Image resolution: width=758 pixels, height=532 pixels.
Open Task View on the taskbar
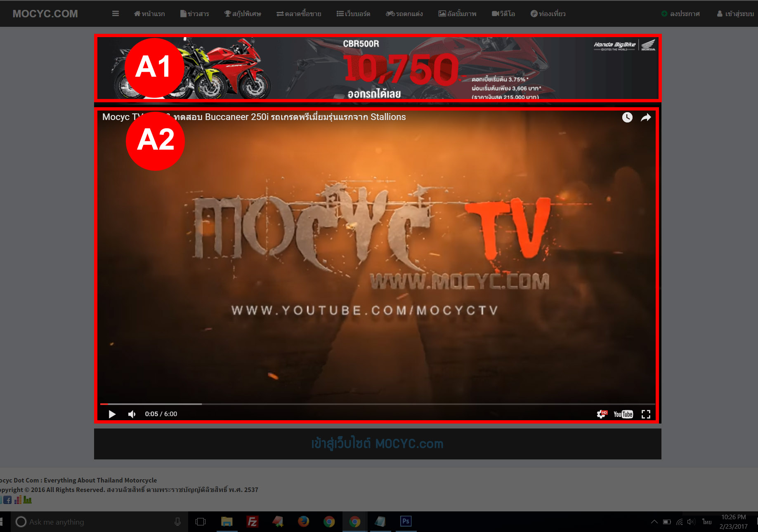[201, 522]
